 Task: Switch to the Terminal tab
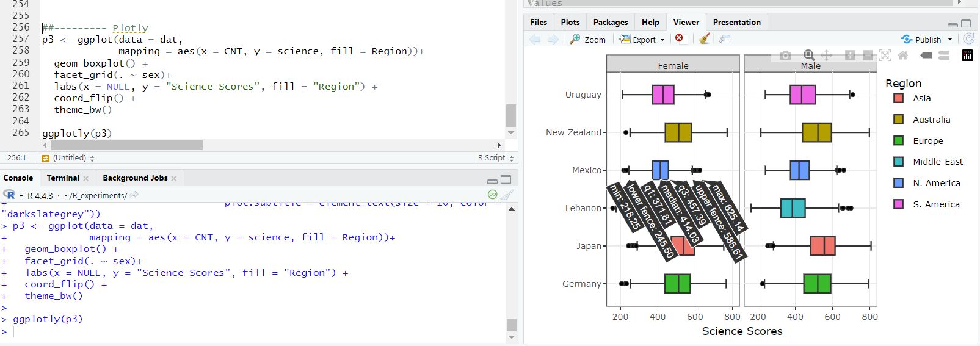point(63,178)
